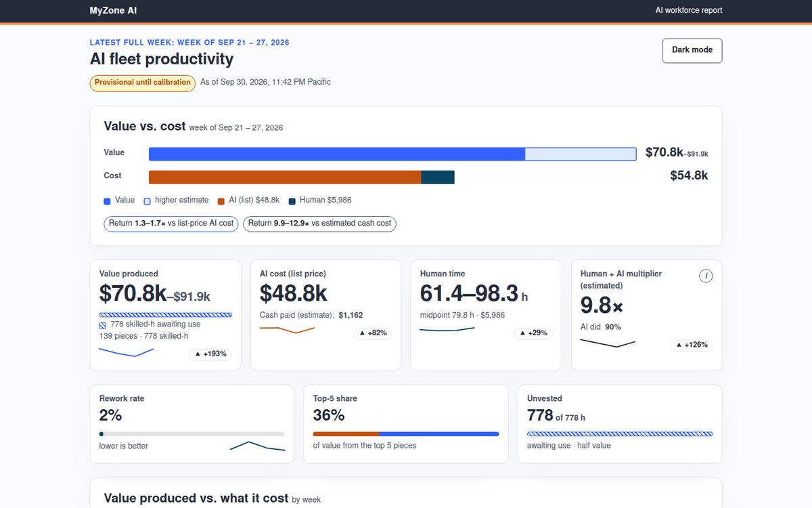Click the higher estimate legend swatch
812x508 pixels.
[x=147, y=201]
